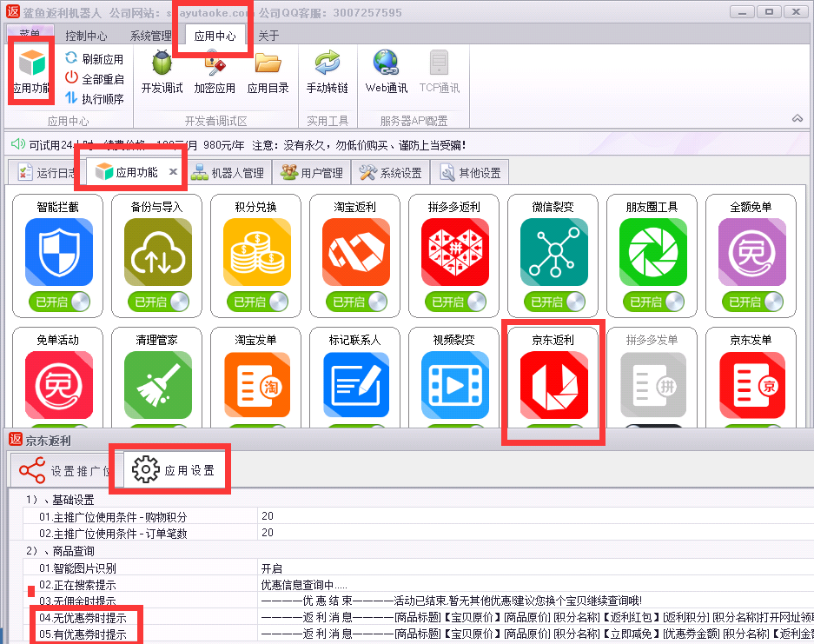
Task: Open the greyed TCP通讯 server icon
Action: (x=440, y=63)
